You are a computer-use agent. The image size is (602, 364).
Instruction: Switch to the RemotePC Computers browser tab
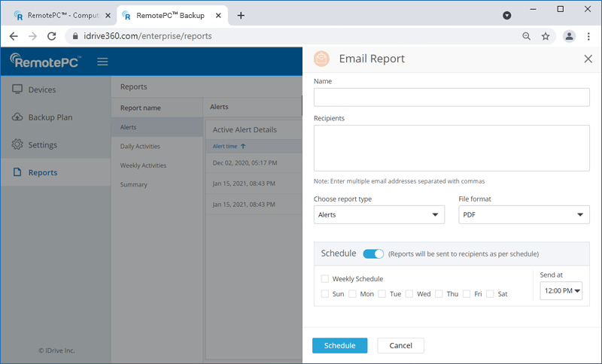[59, 15]
